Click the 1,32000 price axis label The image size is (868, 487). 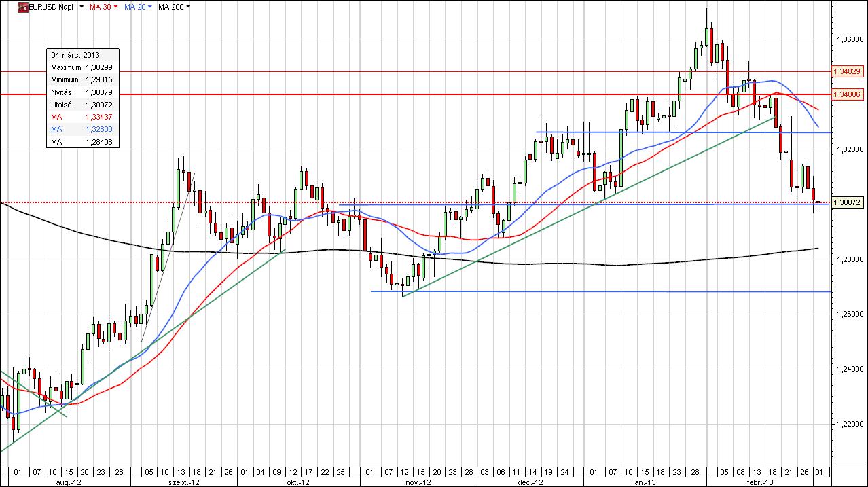click(850, 150)
